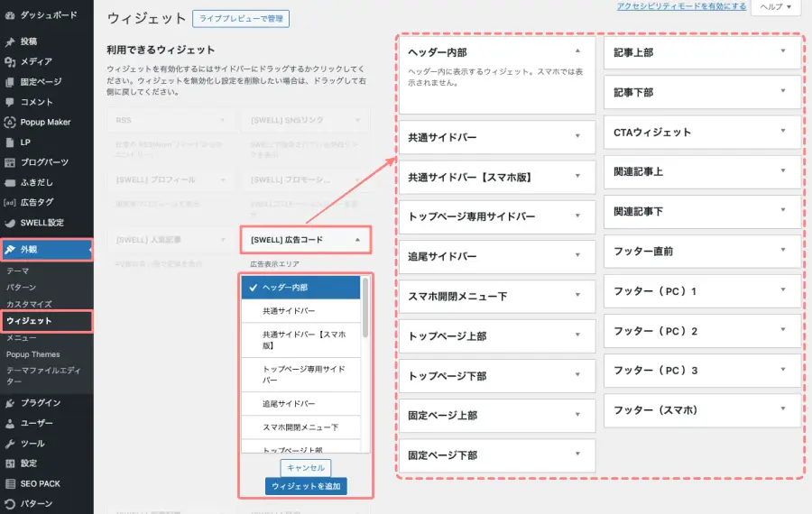This screenshot has height=514, width=812.
Task: Click the ユーザー person icon
Action: (x=9, y=423)
